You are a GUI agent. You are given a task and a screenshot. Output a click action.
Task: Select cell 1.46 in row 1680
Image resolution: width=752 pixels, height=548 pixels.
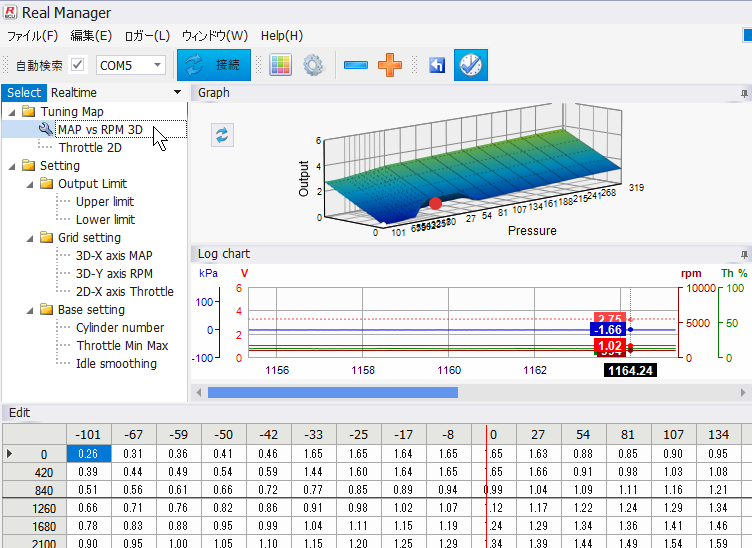[718, 525]
